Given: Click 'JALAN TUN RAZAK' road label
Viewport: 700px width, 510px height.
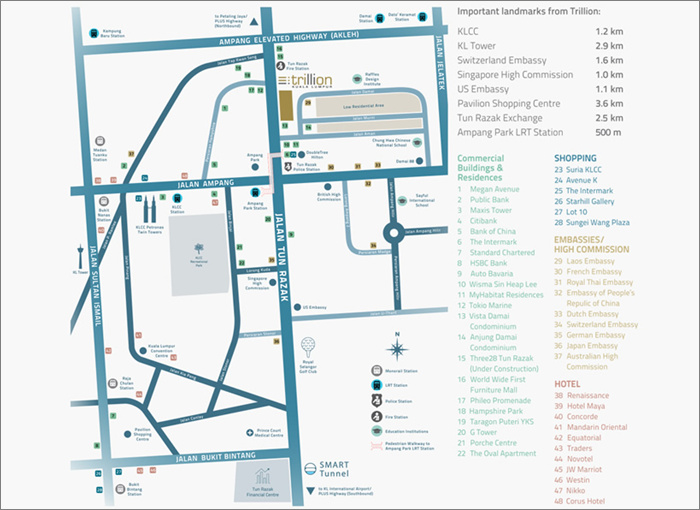Looking at the screenshot, I should [281, 257].
